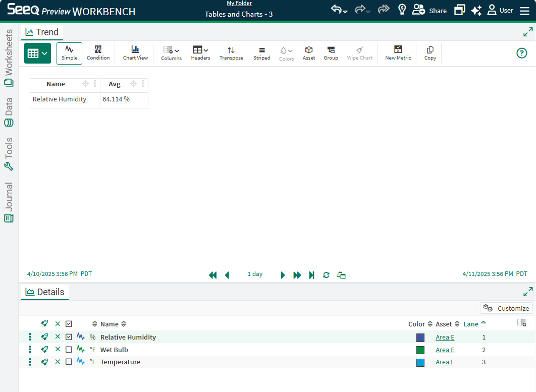Open Chart View for the table
536x392 pixels.
(x=135, y=53)
